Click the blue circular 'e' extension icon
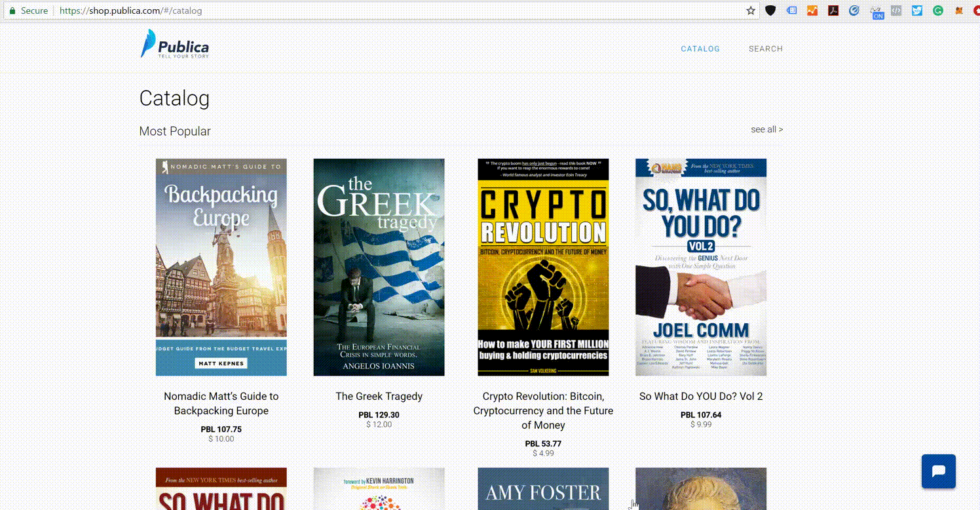 (854, 10)
